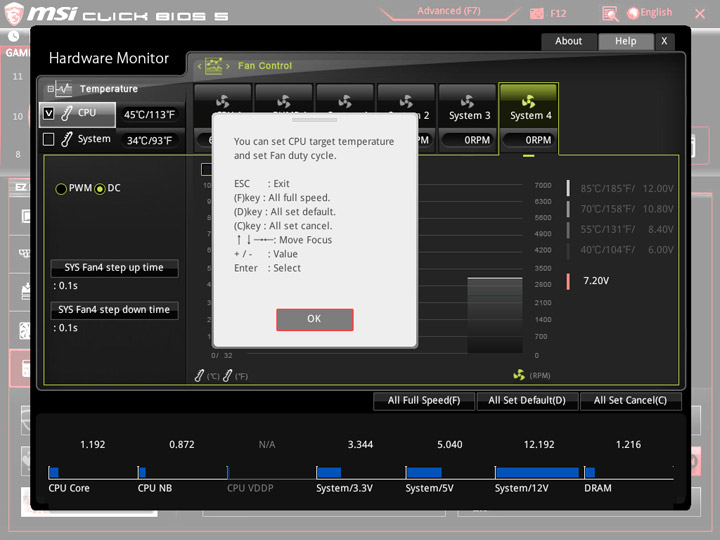Click CPU temperature value 45°C/113°F
Screen dimensions: 720x540
149,115
